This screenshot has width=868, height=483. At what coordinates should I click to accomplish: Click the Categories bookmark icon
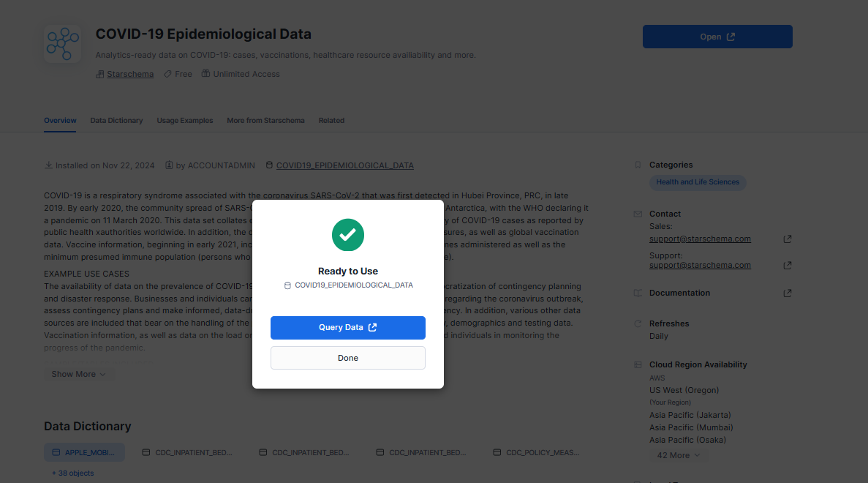[638, 165]
